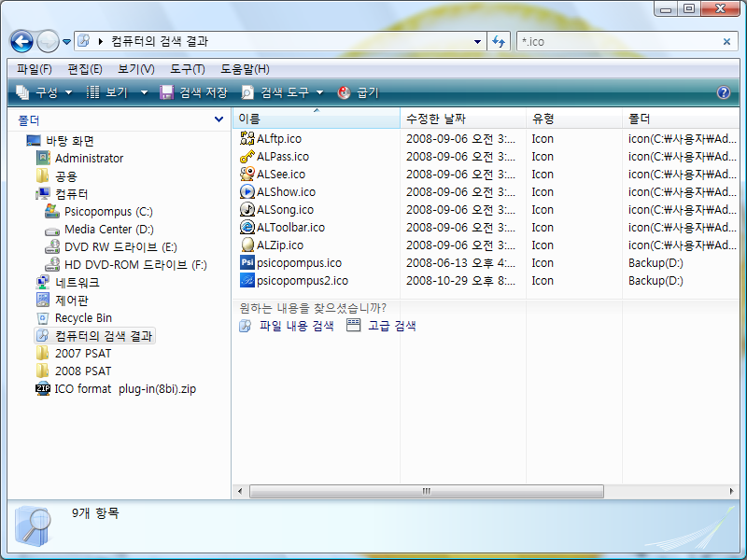Sort by the 유형 column header

[574, 119]
